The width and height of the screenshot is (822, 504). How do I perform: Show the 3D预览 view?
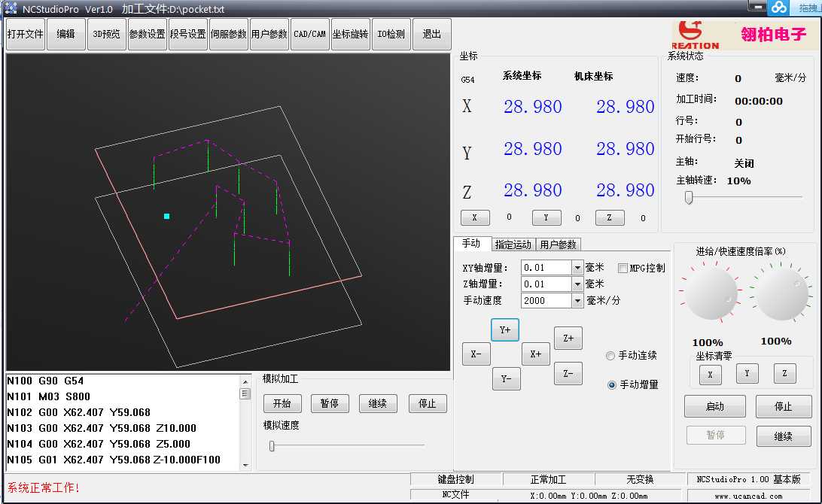106,34
